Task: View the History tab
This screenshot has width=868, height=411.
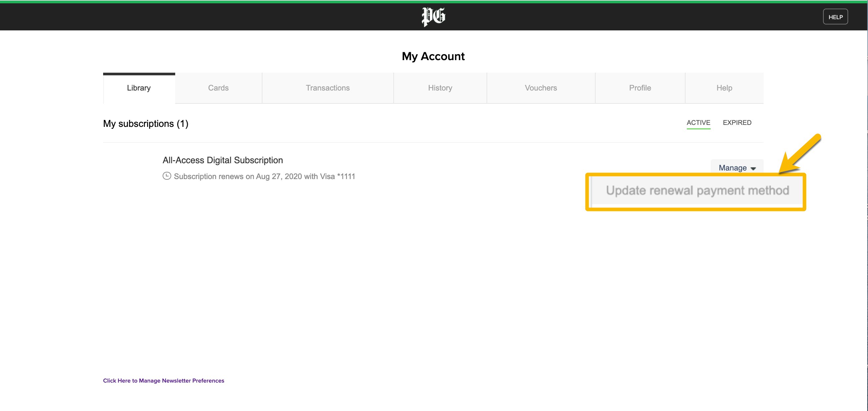Action: coord(440,88)
